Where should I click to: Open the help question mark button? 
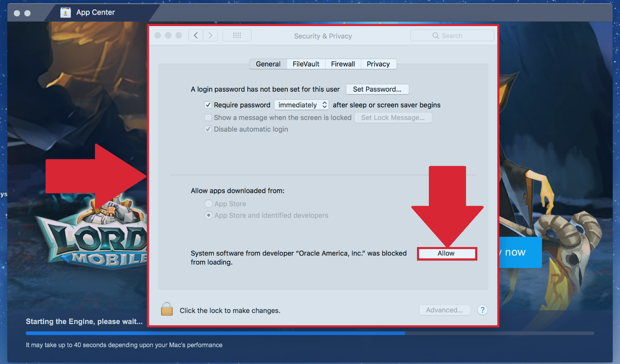[482, 310]
